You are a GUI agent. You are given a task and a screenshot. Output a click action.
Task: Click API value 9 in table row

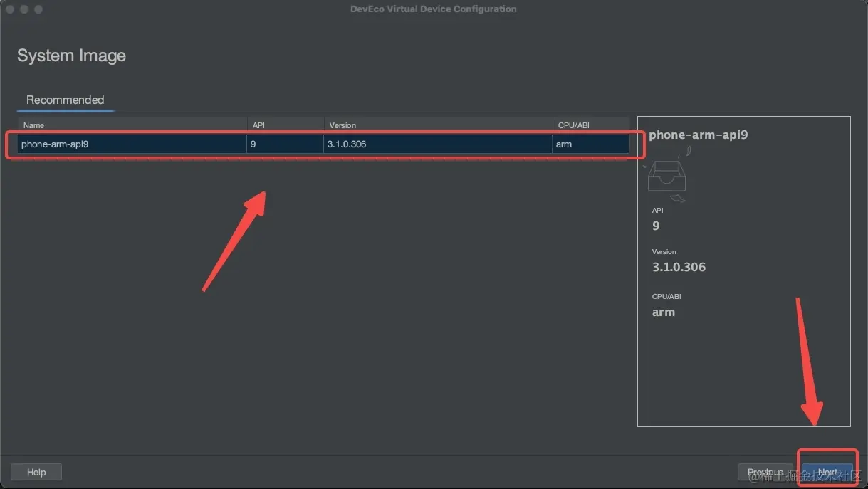pyautogui.click(x=285, y=144)
